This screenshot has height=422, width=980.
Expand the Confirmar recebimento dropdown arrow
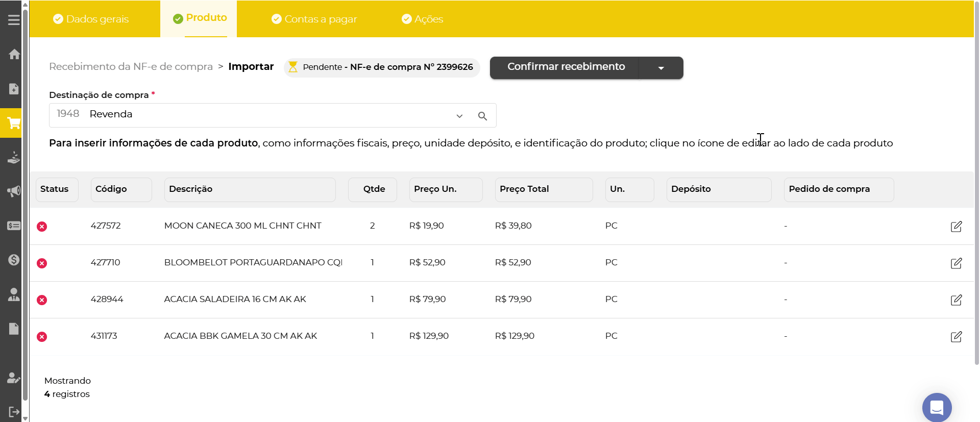(x=661, y=68)
